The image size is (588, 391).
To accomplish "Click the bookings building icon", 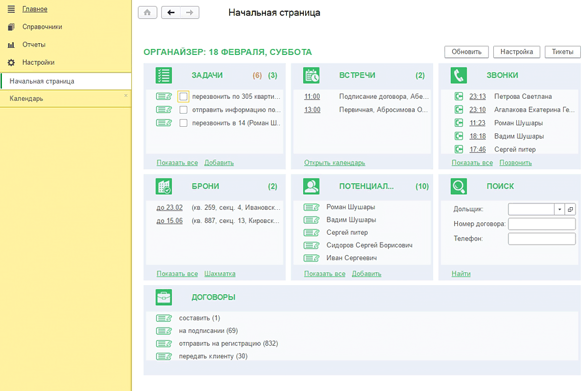I will tap(164, 186).
